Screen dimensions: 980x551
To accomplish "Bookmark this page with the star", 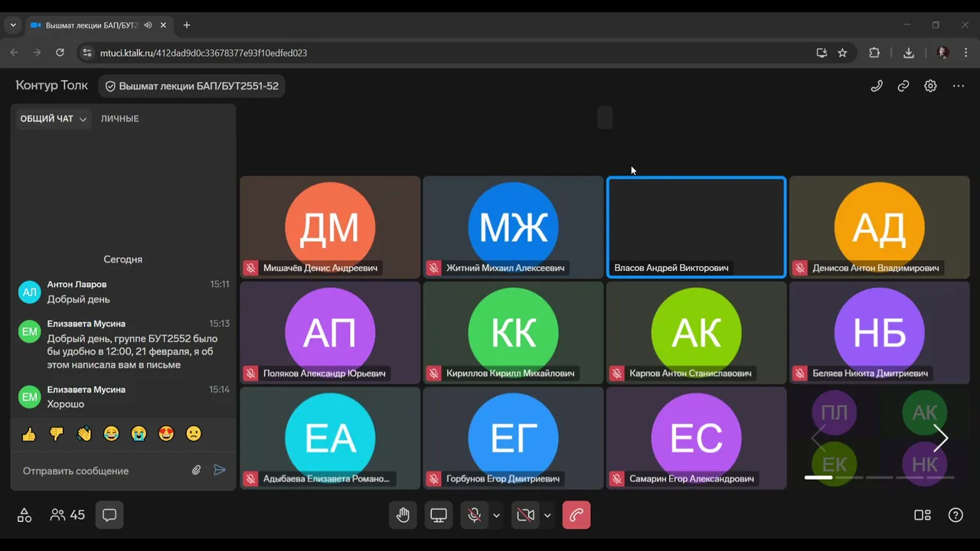I will click(842, 53).
